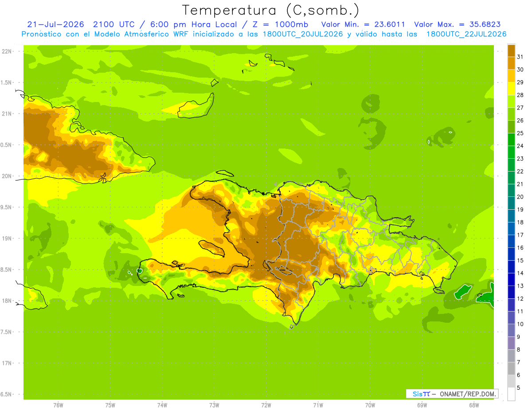Click legend value "22"
This screenshot has height=411, width=532.
point(520,172)
